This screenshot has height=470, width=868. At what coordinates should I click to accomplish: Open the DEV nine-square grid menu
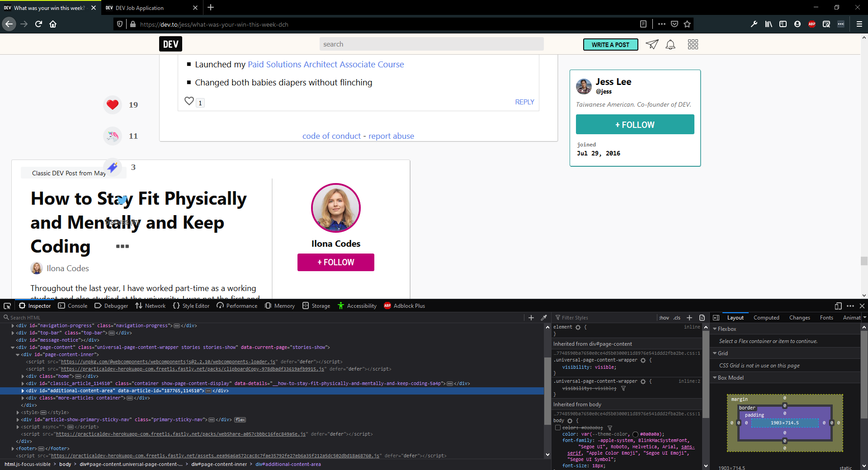point(693,44)
